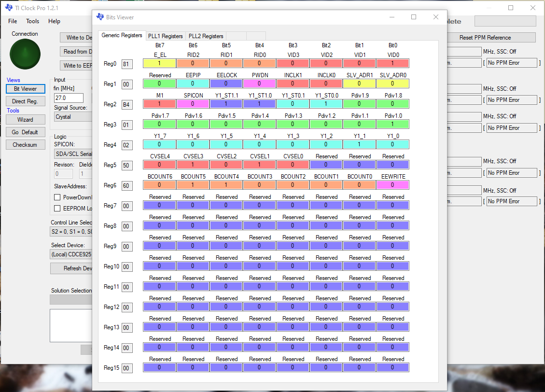This screenshot has height=392, width=545.
Task: Toggle the EEPROM Lock checkbox
Action: (57, 208)
